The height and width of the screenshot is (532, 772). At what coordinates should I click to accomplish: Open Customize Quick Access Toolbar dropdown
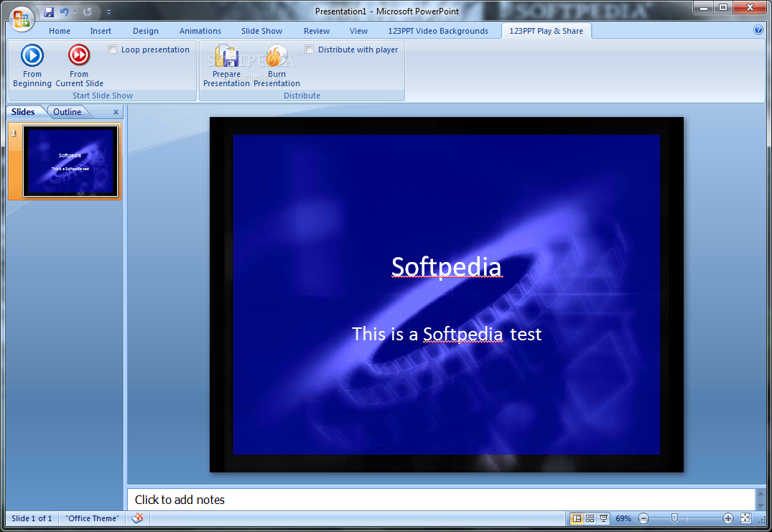[109, 12]
